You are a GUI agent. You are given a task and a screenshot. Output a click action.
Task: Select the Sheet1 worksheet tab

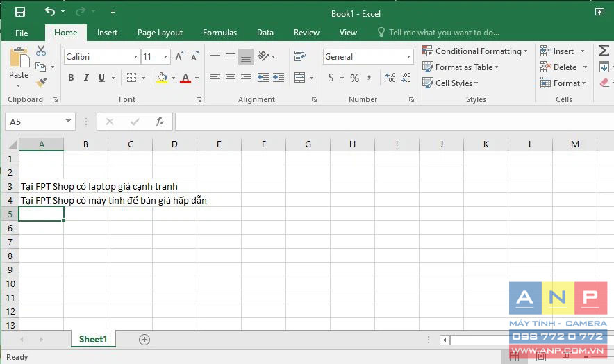tap(93, 339)
